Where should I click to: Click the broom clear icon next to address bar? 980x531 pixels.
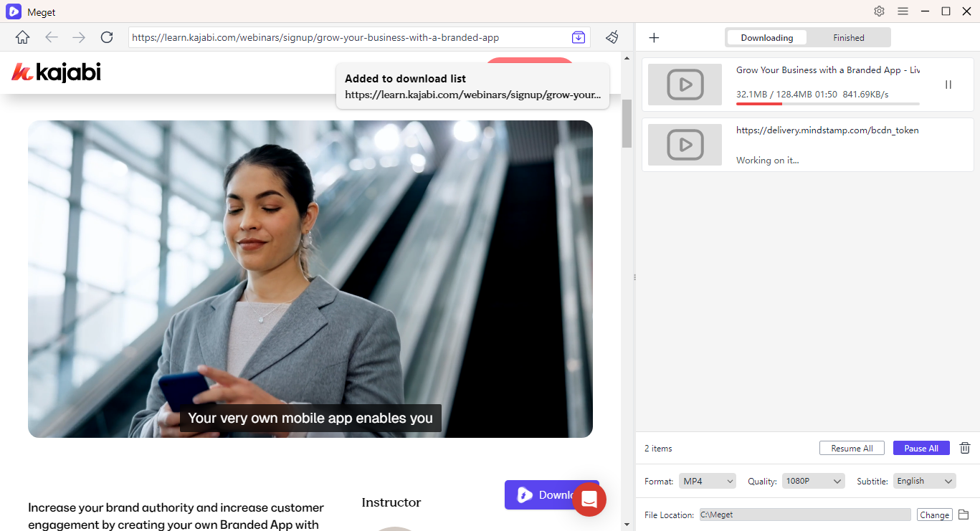[612, 37]
